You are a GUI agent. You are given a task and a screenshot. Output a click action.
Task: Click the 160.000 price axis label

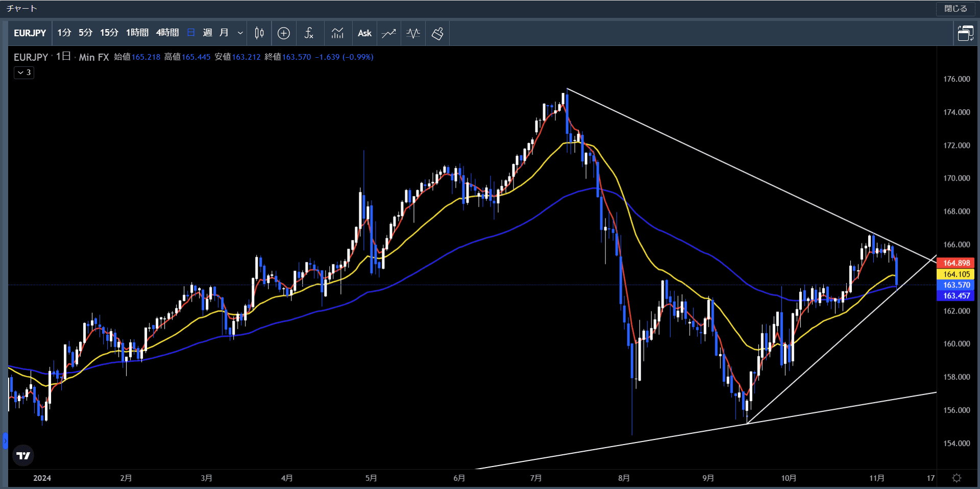pyautogui.click(x=957, y=344)
